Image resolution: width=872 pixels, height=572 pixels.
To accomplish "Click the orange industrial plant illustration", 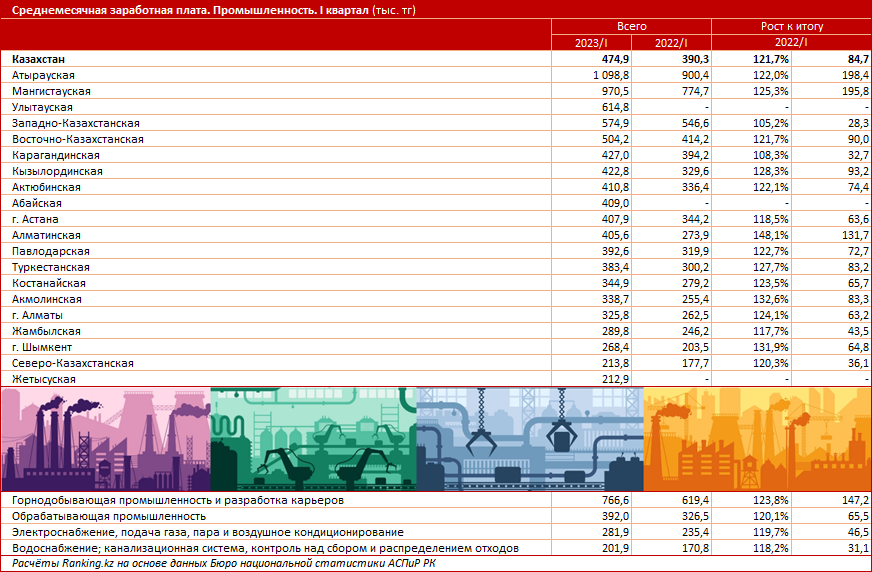I will tap(757, 439).
